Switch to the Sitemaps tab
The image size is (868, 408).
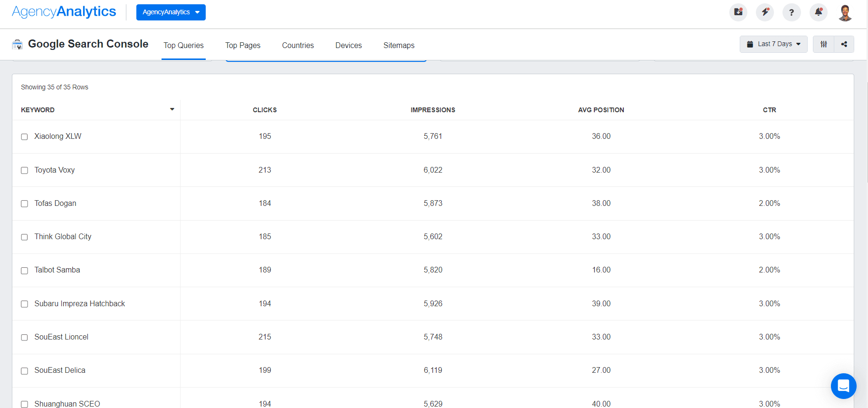point(399,45)
